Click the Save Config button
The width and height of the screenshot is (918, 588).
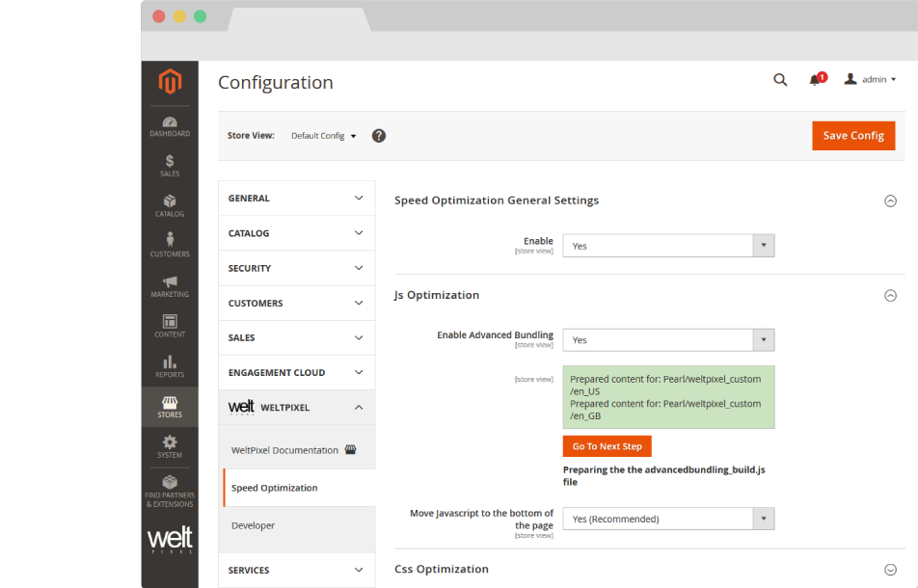pyautogui.click(x=852, y=136)
